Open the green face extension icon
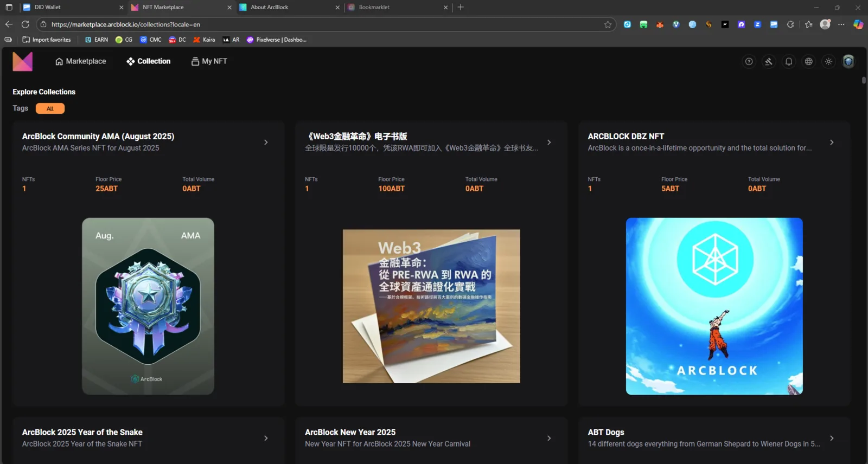Image resolution: width=868 pixels, height=464 pixels. click(x=643, y=24)
